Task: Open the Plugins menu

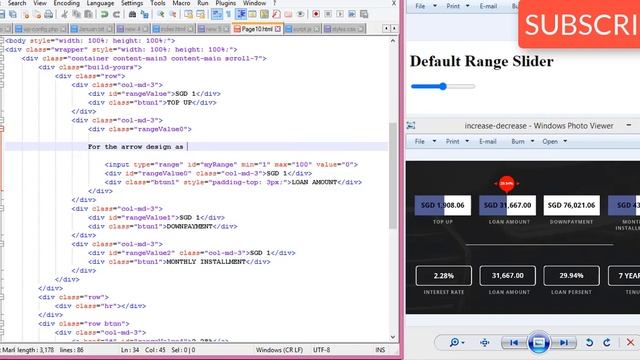Action: click(225, 3)
